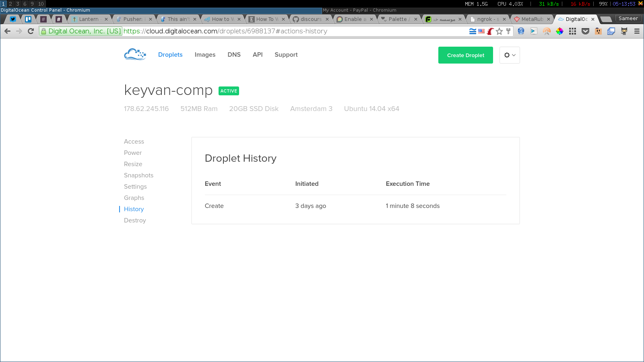Image resolution: width=644 pixels, height=362 pixels.
Task: Reload the DigitalOcean page
Action: tap(31, 31)
